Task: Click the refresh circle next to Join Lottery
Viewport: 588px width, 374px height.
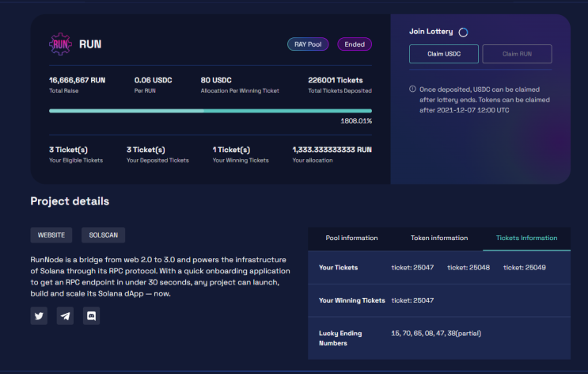Action: (464, 32)
